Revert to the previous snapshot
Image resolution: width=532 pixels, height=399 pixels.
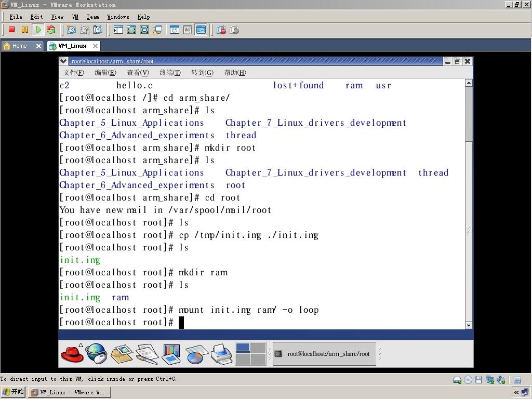[x=85, y=30]
